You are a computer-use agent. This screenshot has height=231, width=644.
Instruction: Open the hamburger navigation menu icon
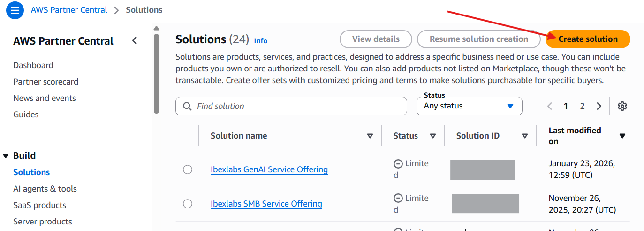tap(15, 10)
